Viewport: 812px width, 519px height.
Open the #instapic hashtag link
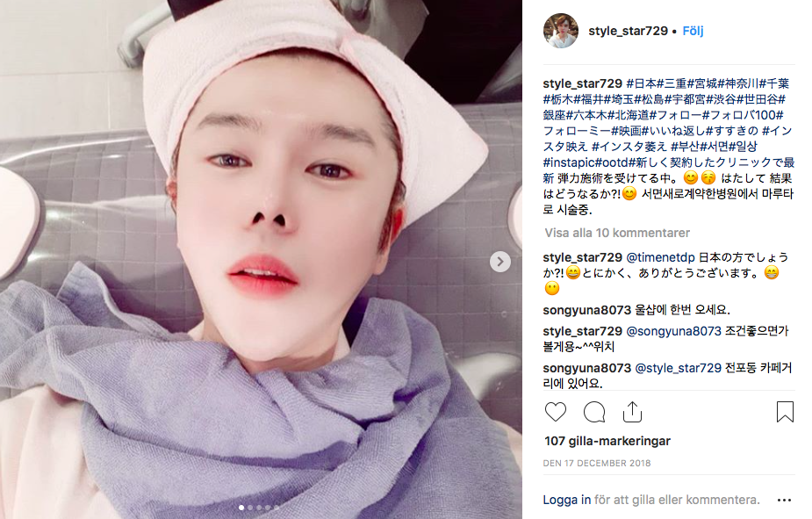(x=569, y=162)
